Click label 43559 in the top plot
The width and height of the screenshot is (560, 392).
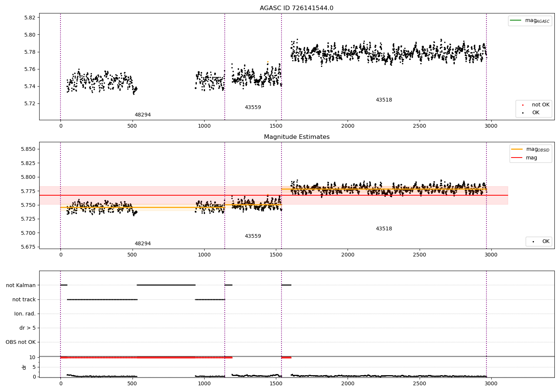point(253,108)
